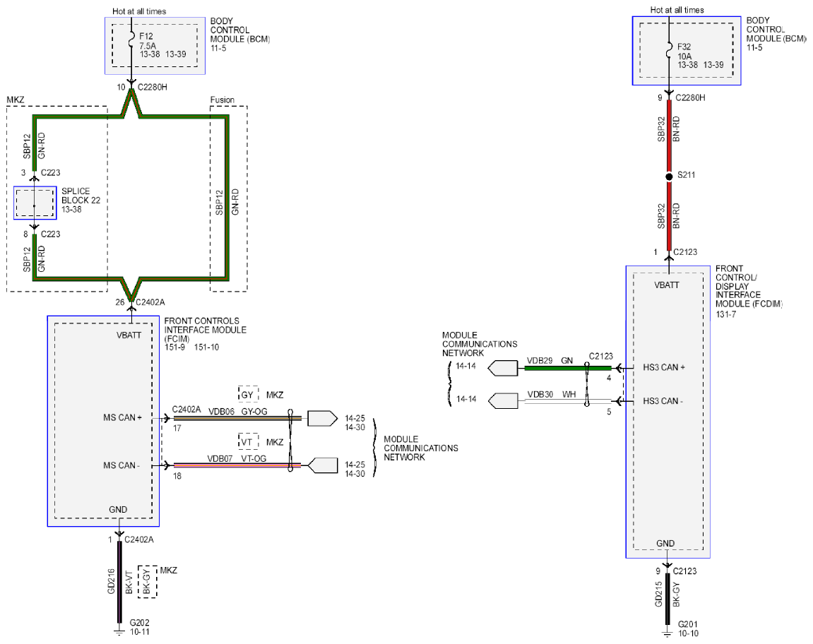Screen dimensions: 813x644
Task: Click the Splice Block 22 box
Action: (x=35, y=203)
